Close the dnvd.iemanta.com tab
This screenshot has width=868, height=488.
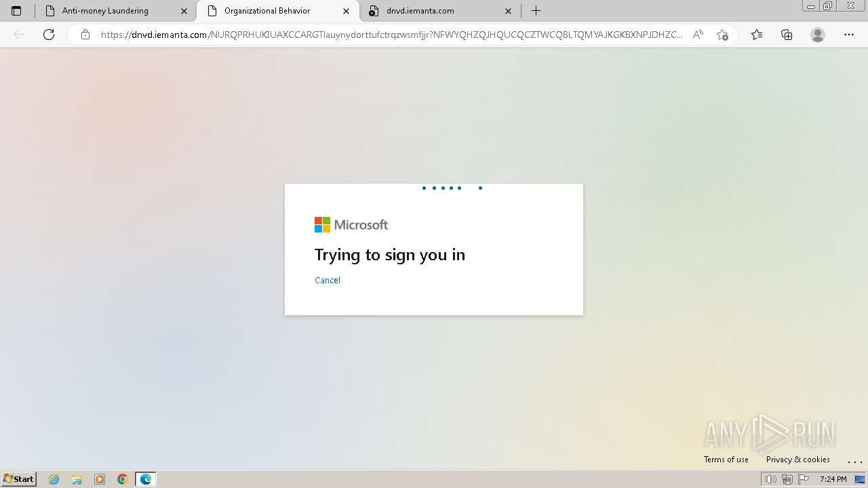[509, 11]
